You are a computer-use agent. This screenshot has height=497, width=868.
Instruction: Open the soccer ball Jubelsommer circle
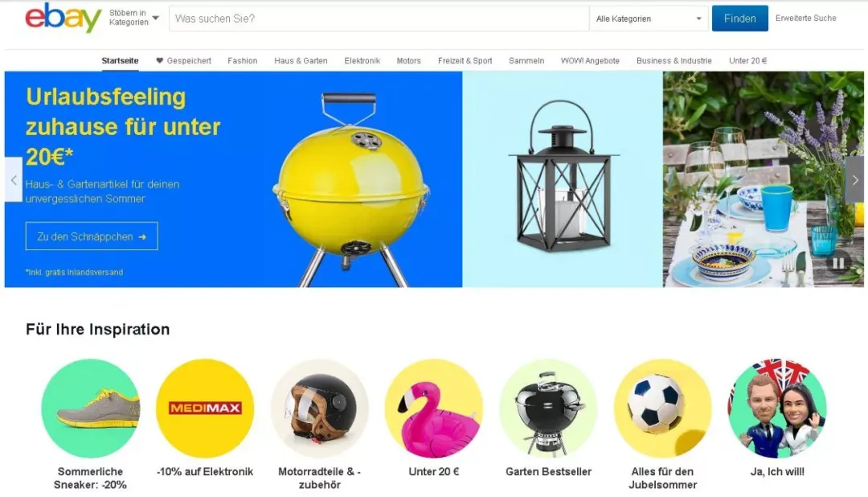click(x=662, y=409)
